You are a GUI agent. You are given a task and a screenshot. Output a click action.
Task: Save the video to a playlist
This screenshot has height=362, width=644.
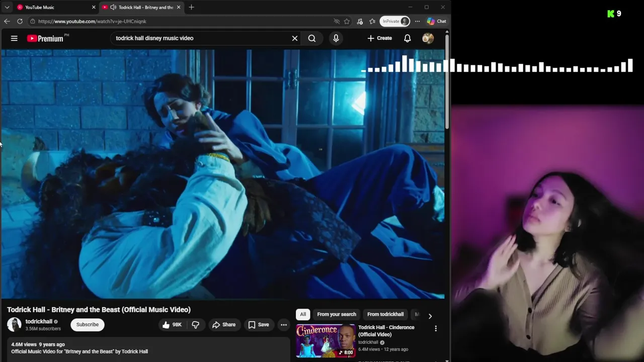pos(259,325)
